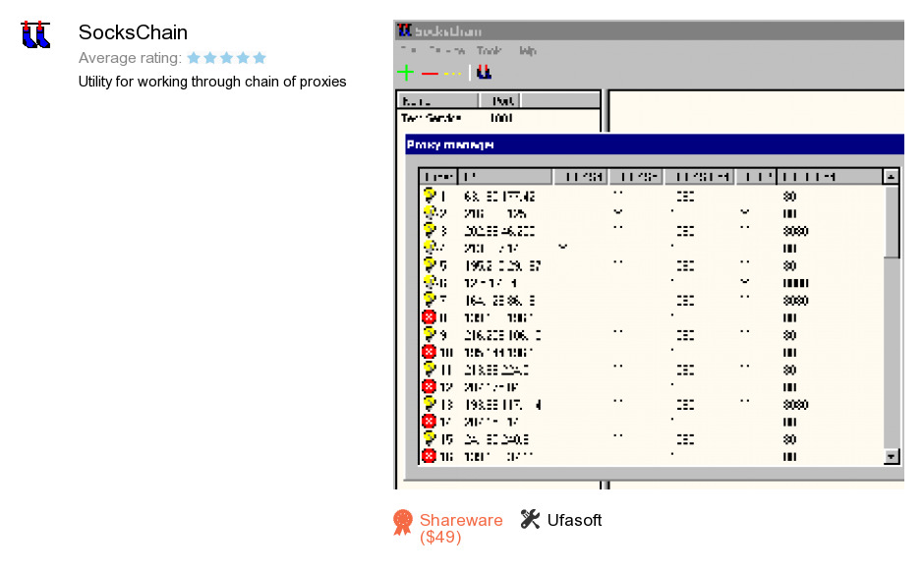
Task: Click the first rating star
Action: pyautogui.click(x=194, y=58)
